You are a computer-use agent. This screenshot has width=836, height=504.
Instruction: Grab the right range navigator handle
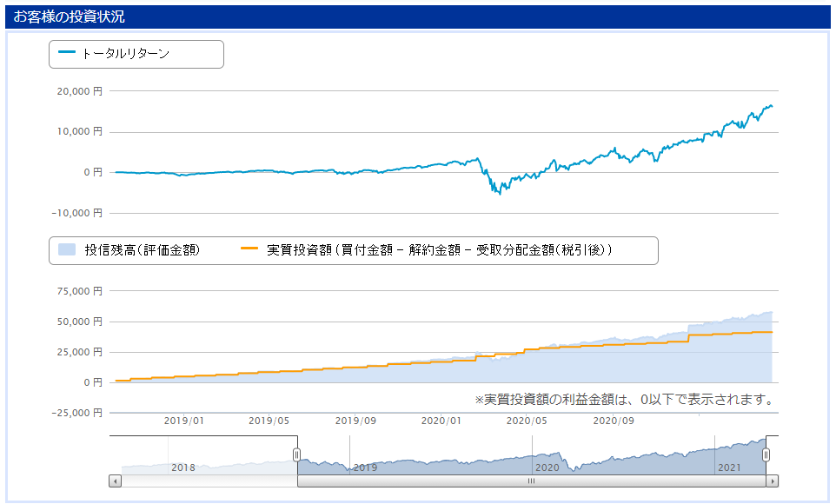[766, 454]
